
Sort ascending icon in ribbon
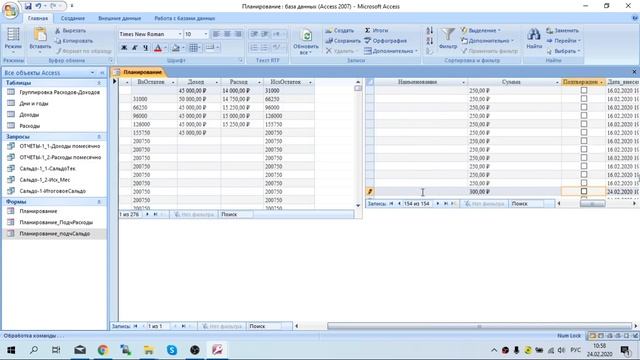point(429,31)
